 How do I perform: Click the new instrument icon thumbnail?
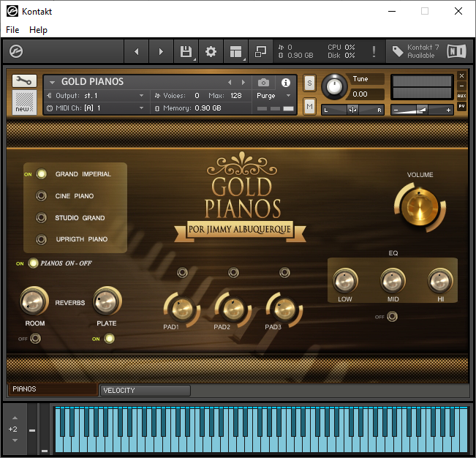tap(24, 102)
